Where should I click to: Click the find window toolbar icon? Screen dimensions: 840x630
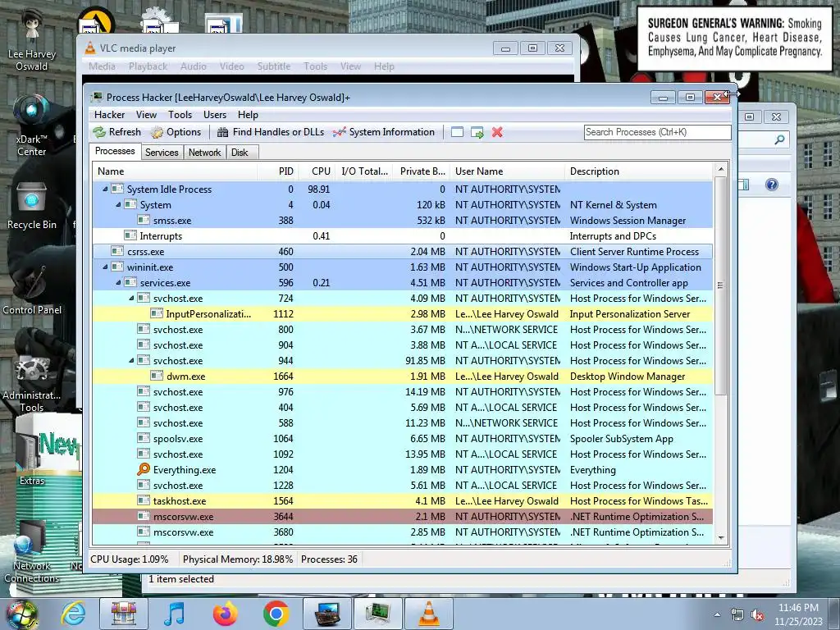coord(457,132)
